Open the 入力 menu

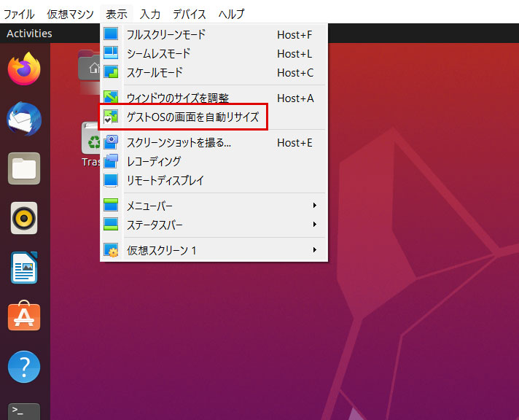(x=150, y=15)
